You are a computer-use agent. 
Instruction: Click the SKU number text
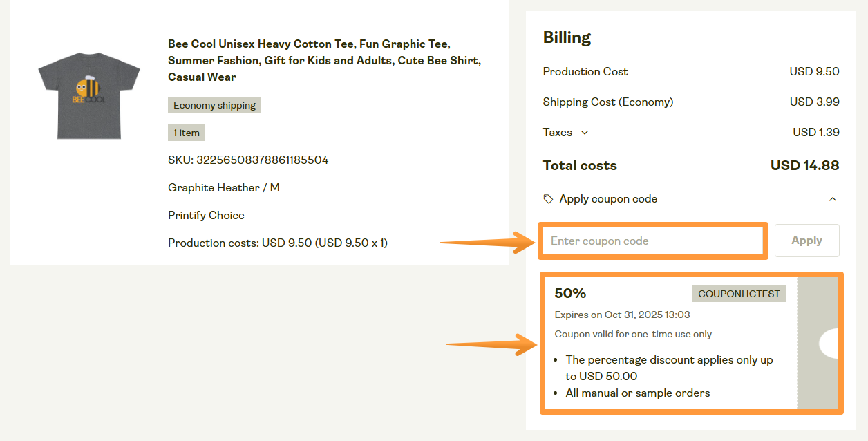click(x=248, y=160)
